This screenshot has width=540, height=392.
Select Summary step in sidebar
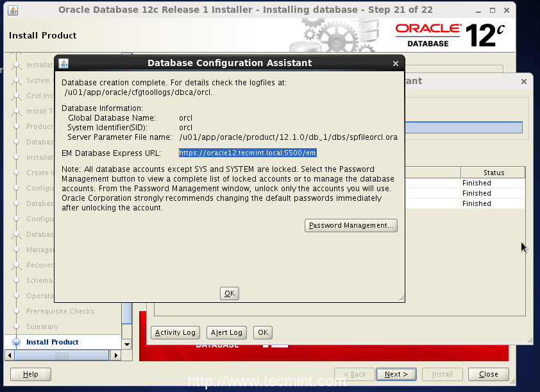[42, 327]
